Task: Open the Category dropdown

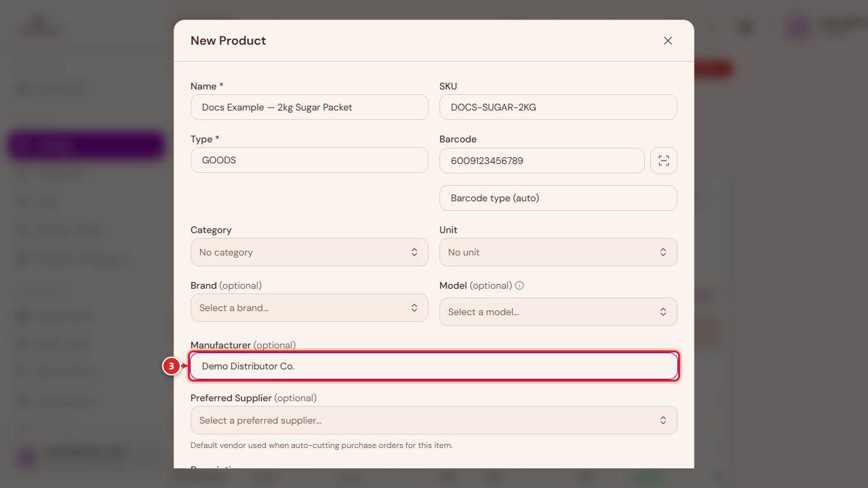Action: tap(309, 252)
